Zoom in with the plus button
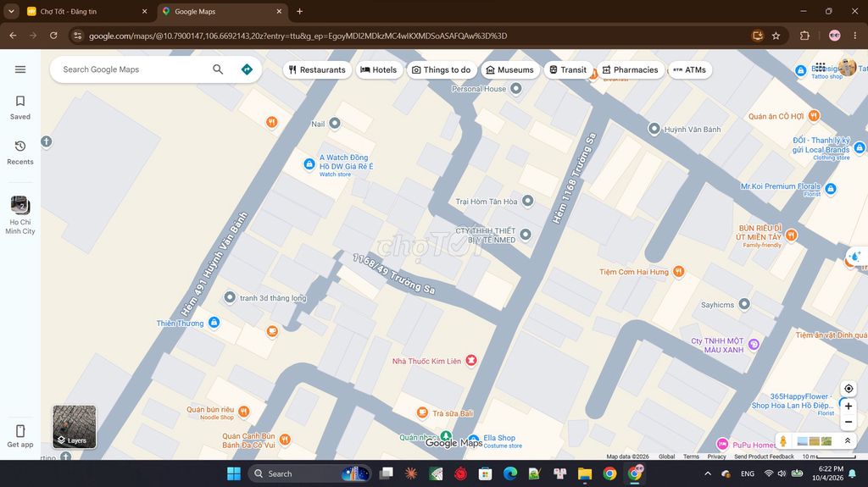 [848, 407]
